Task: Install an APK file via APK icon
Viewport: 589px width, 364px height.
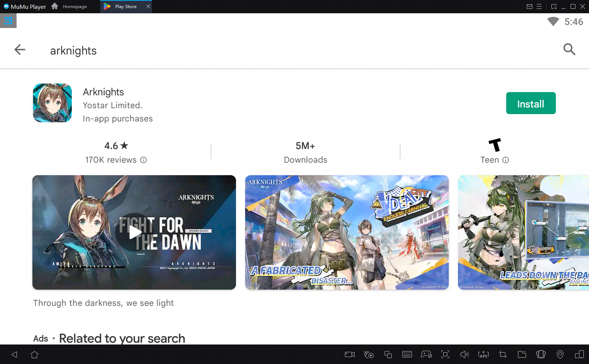Action: [484, 354]
